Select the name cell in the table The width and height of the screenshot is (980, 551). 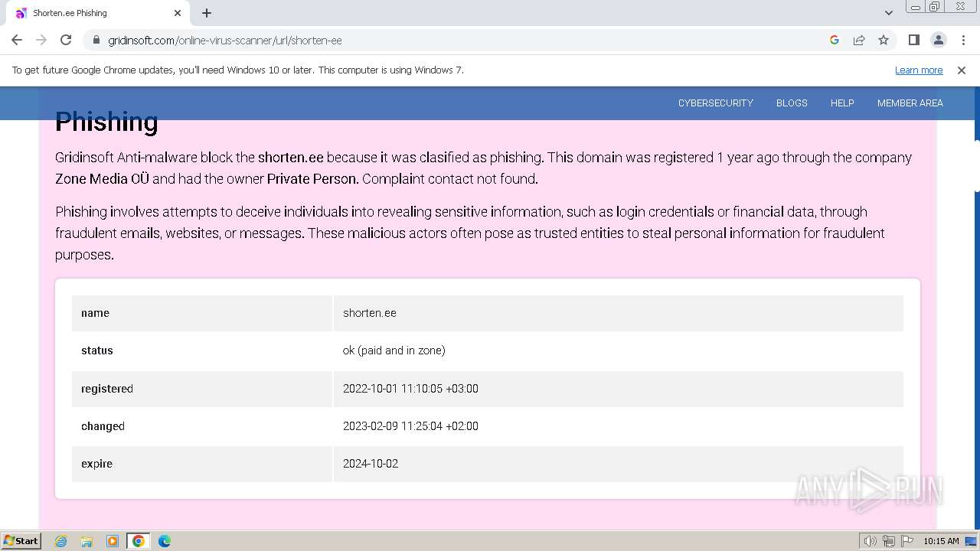coord(202,313)
